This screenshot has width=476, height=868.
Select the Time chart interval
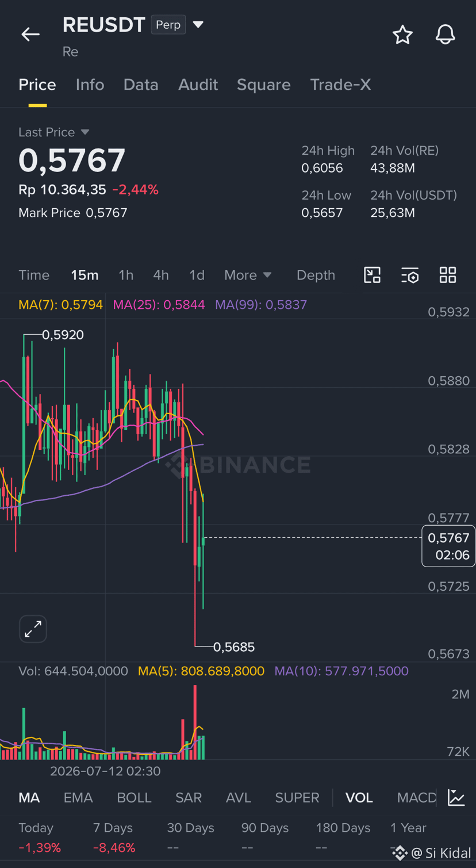[34, 275]
